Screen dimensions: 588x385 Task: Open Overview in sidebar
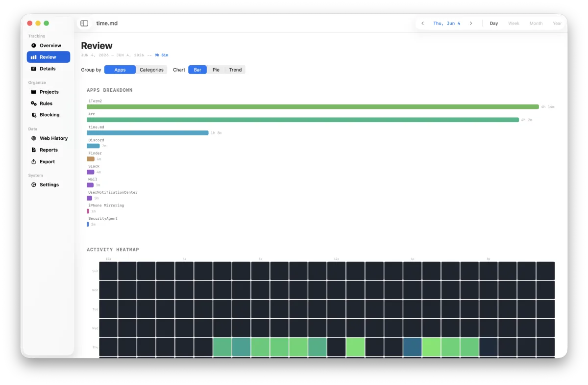49,46
